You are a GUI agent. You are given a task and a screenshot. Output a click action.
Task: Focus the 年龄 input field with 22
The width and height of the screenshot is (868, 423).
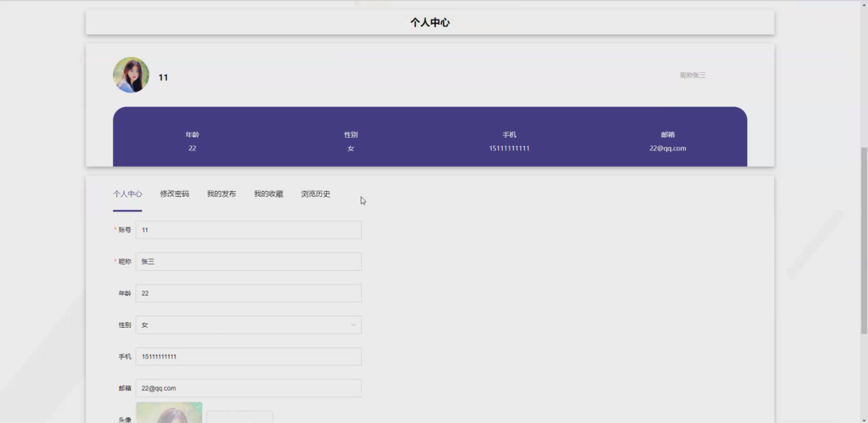pyautogui.click(x=249, y=293)
